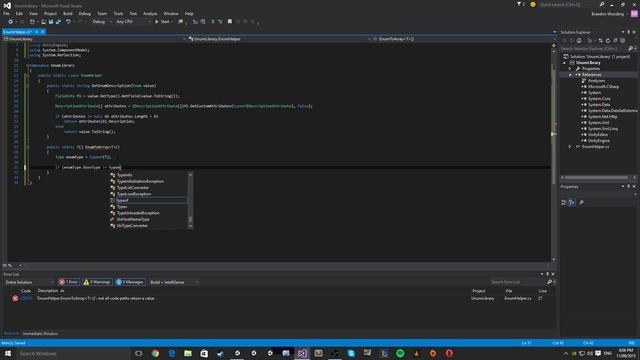Open the File menu
This screenshot has width=640, height=360.
click(6, 13)
